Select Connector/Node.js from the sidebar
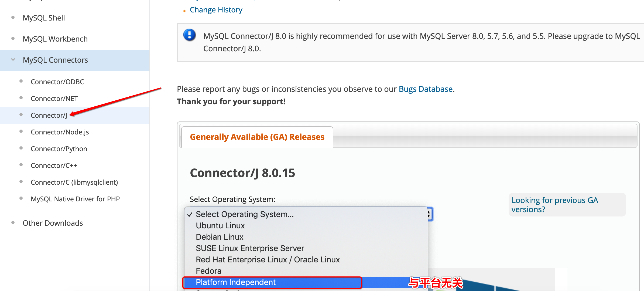The height and width of the screenshot is (291, 644). pyautogui.click(x=60, y=132)
